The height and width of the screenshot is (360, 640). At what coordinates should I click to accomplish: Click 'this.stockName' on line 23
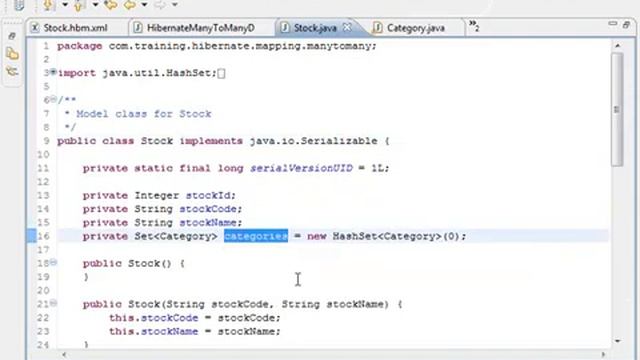[x=153, y=331]
